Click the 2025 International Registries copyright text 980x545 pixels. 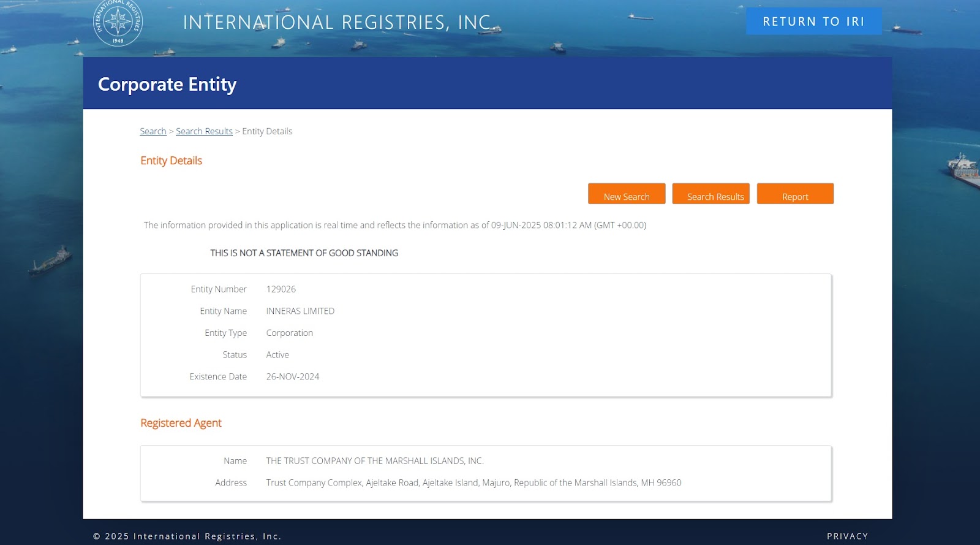(187, 536)
